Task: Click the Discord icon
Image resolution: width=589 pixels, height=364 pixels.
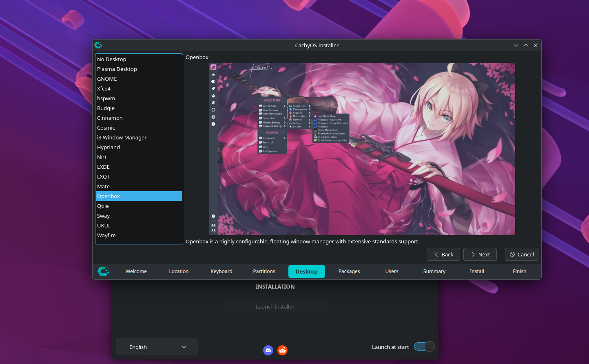Action: (x=268, y=350)
